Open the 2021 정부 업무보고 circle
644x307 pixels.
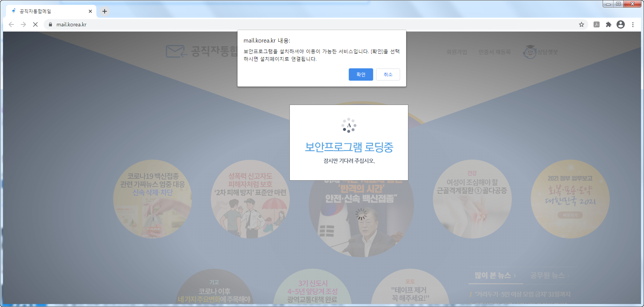pyautogui.click(x=570, y=199)
